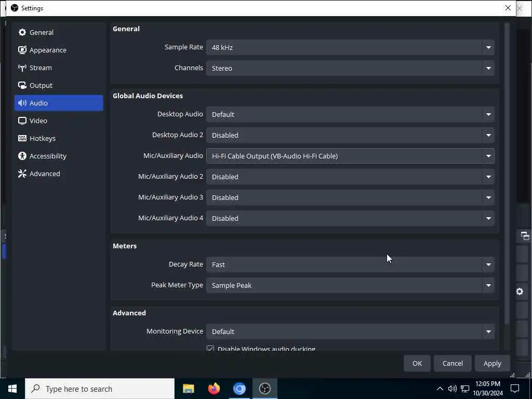Click the taskbar clock showing 12:05 PM
532x399 pixels.
[487, 389]
